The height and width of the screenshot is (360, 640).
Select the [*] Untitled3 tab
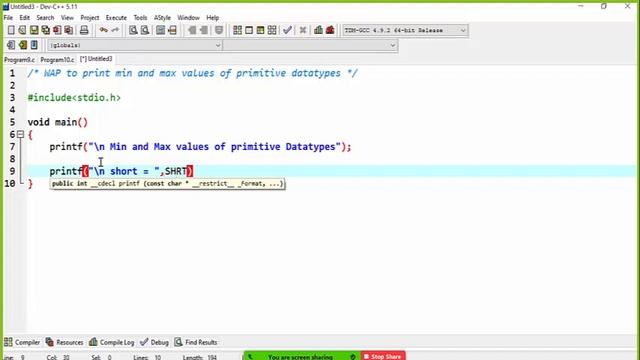coord(96,59)
